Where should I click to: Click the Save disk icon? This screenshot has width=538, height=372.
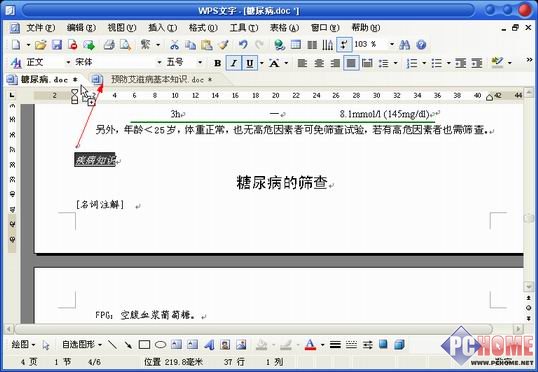[57, 45]
